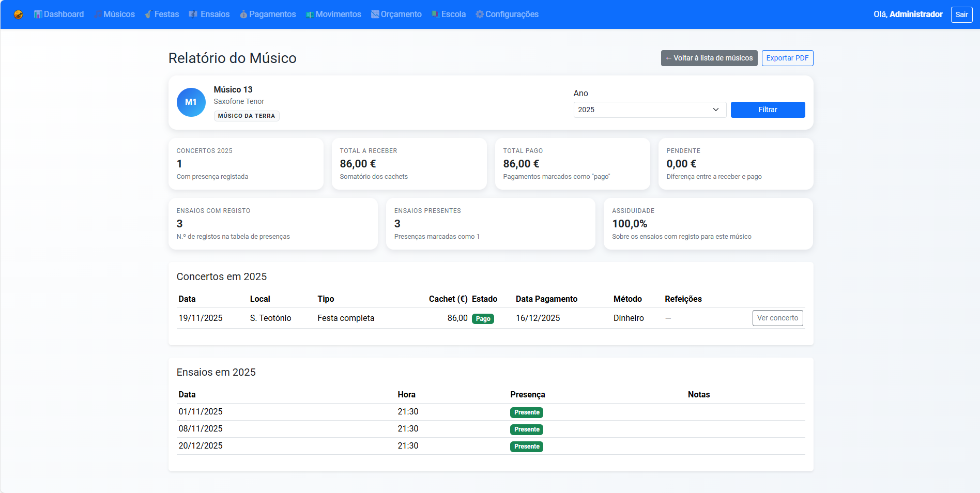Viewport: 980px width, 493px height.
Task: Click the Dashboard bar chart icon
Action: pyautogui.click(x=38, y=14)
